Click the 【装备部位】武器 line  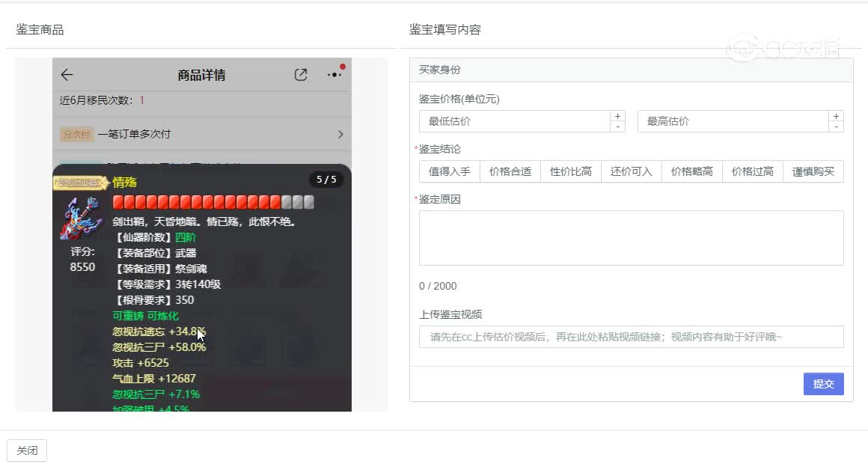coord(154,253)
